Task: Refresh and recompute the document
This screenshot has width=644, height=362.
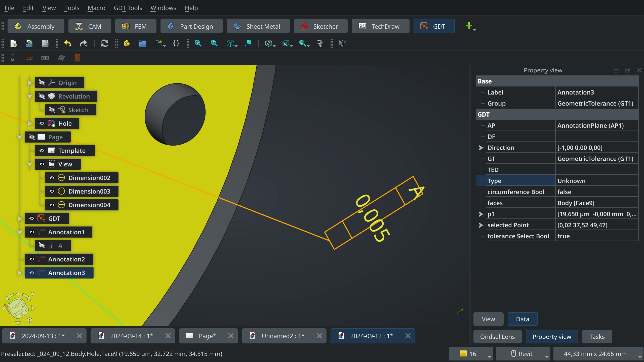Action: 104,43
